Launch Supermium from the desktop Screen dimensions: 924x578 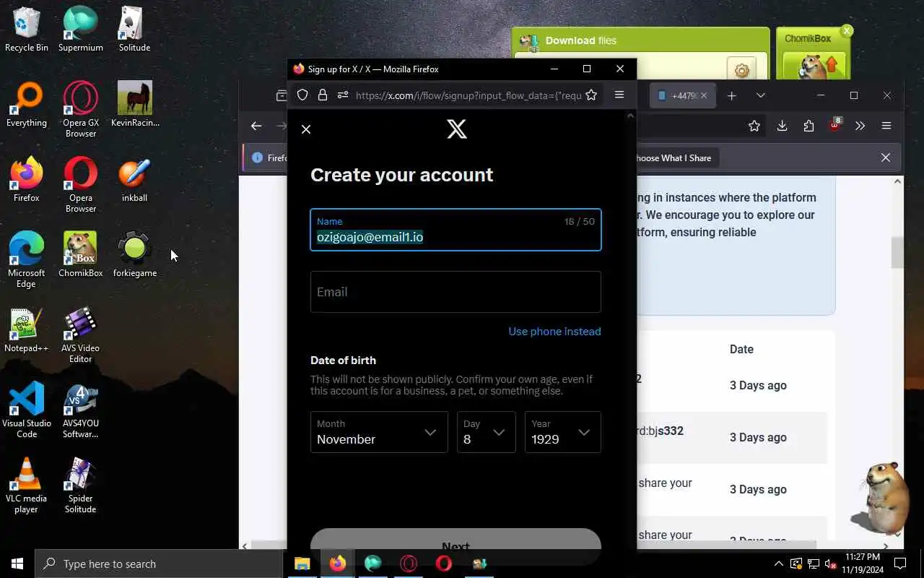pos(81,29)
